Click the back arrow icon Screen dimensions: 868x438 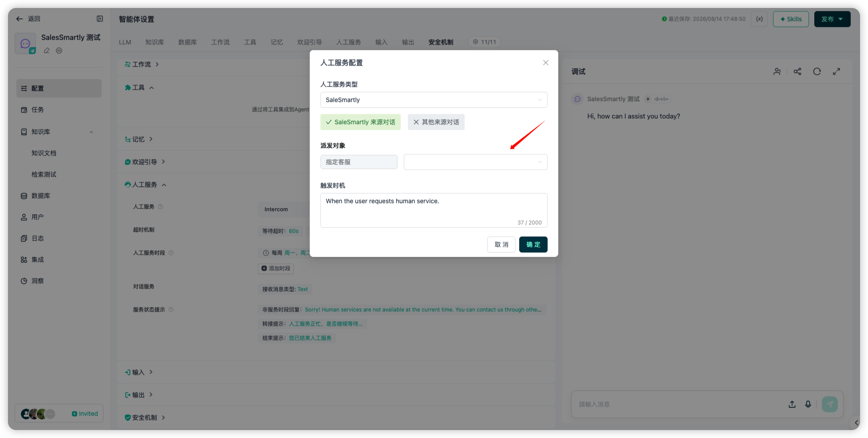(x=20, y=19)
